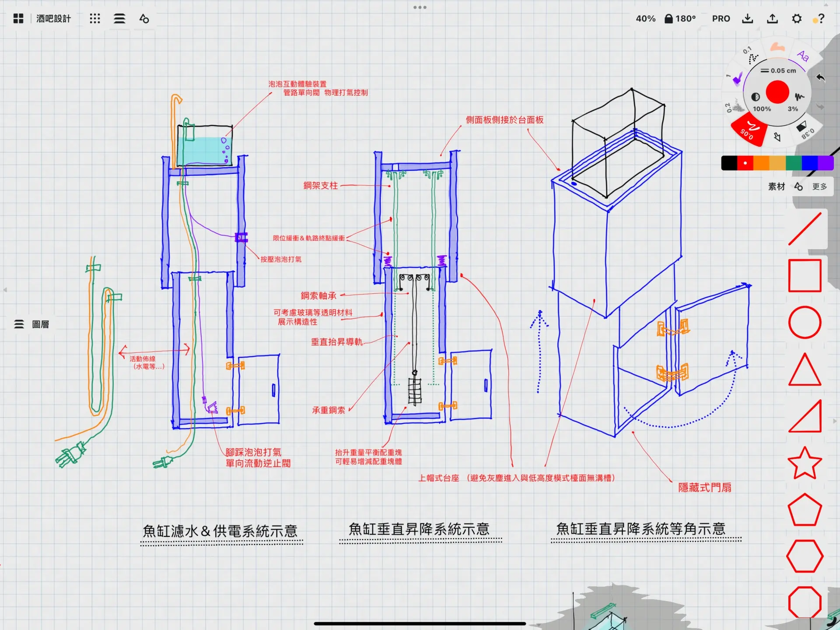Click the export share icon
Viewport: 840px width, 630px height.
[772, 18]
